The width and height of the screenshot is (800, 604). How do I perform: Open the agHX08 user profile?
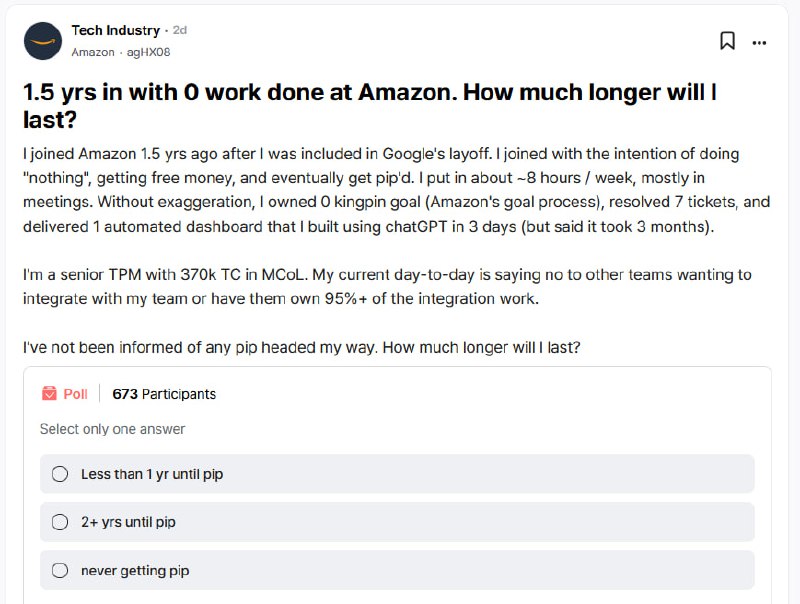(x=148, y=52)
